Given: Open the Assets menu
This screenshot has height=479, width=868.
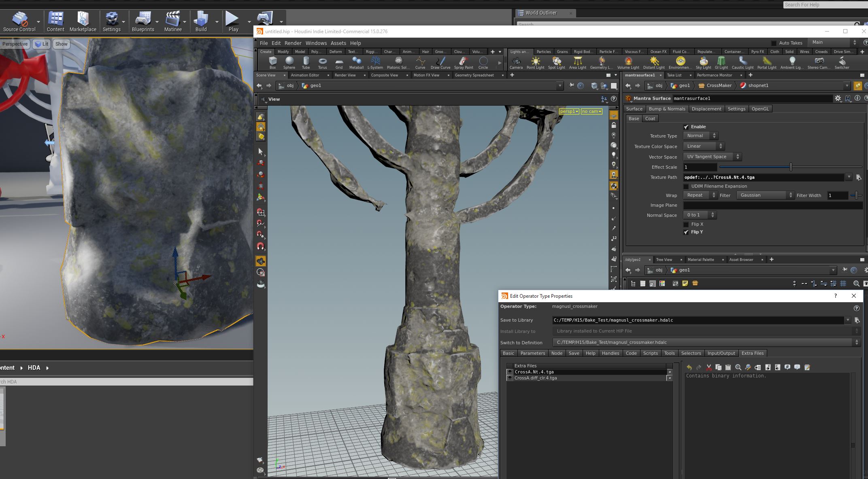Looking at the screenshot, I should 338,43.
